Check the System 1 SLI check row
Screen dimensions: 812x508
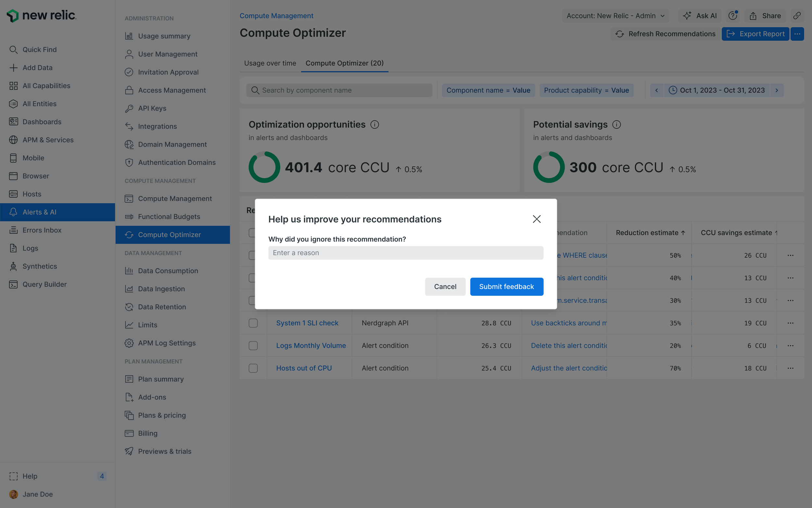(253, 323)
